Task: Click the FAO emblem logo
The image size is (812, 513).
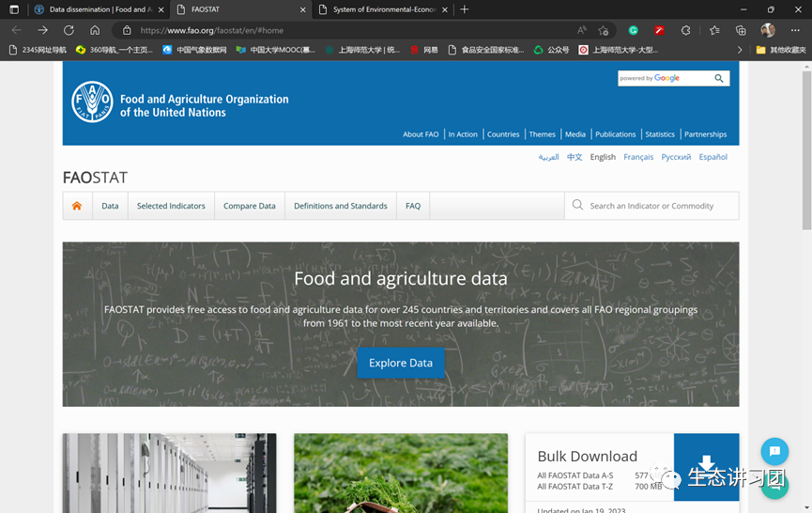Action: click(92, 101)
